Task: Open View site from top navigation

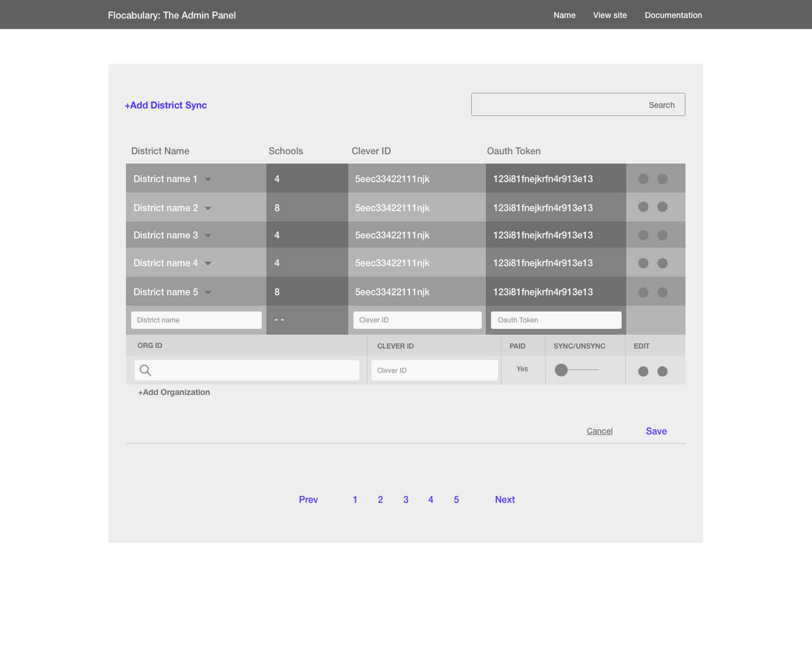Action: click(x=610, y=15)
